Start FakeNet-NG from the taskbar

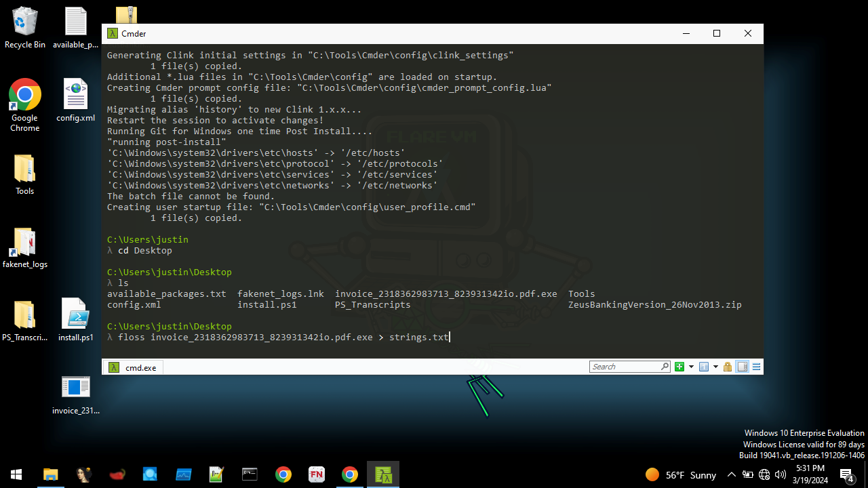tap(316, 474)
